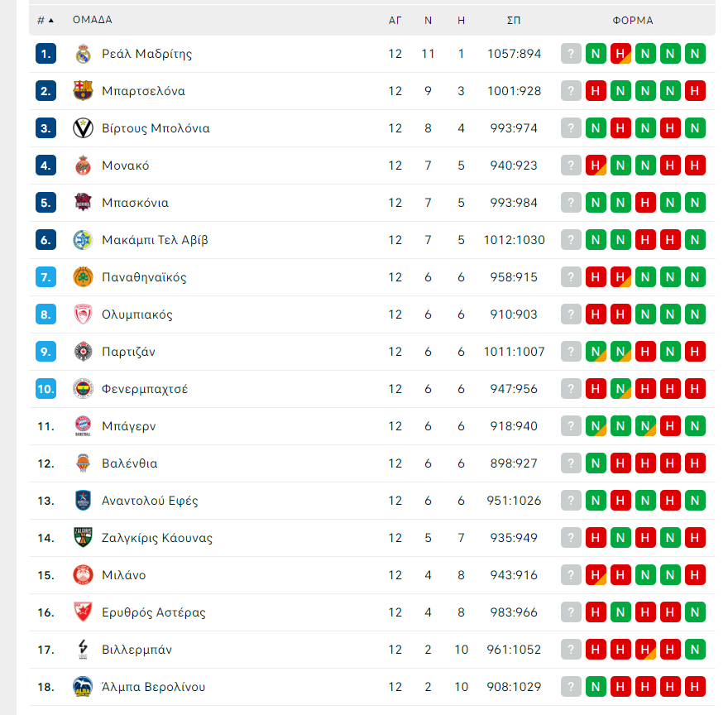Sort table by the # rank column
Image resolution: width=728 pixels, height=715 pixels.
(x=45, y=20)
